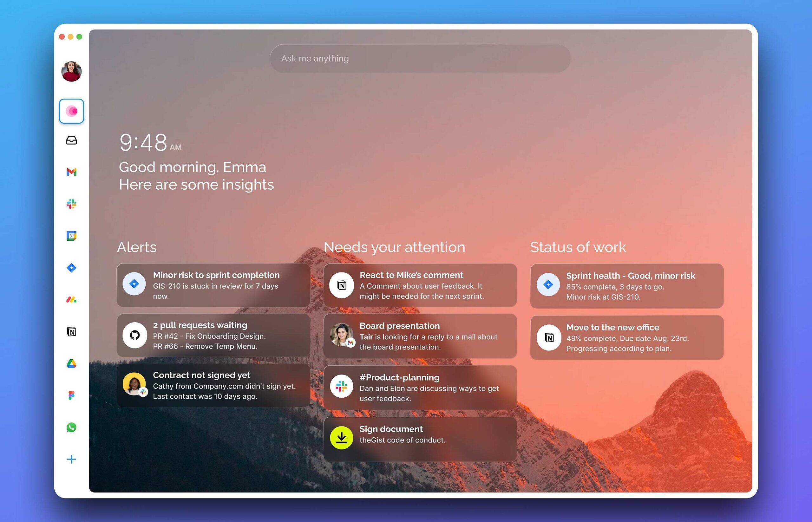The width and height of the screenshot is (812, 522).
Task: Click PR #66 - Remove Temp Menu text
Action: click(205, 346)
